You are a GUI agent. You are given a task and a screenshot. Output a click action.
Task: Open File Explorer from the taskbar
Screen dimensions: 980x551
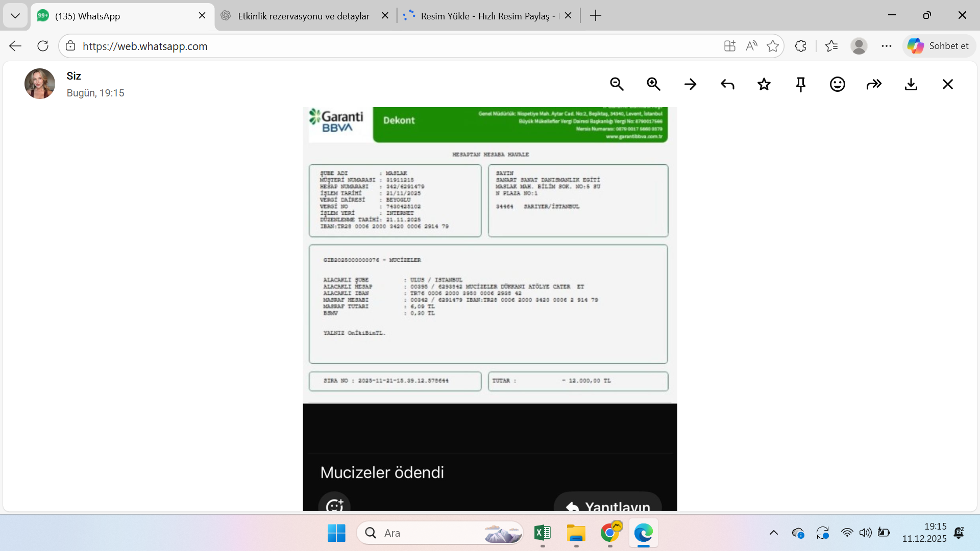[576, 533]
